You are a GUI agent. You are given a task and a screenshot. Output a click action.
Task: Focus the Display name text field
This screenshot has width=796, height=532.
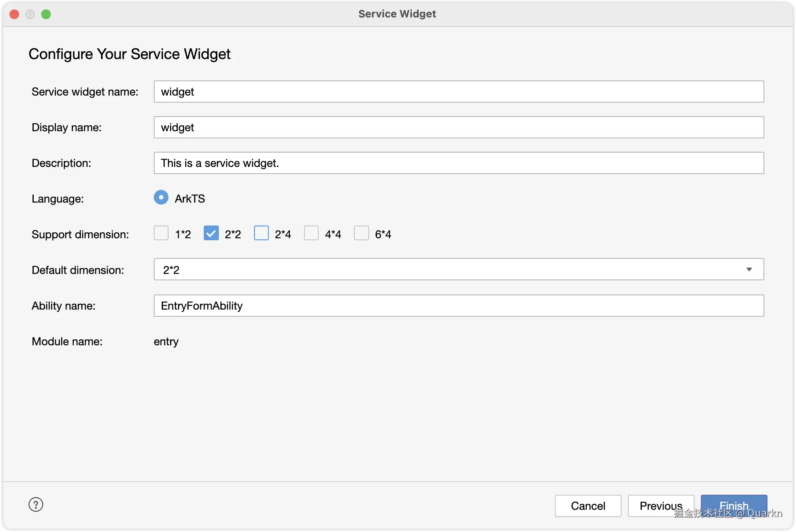click(x=459, y=127)
